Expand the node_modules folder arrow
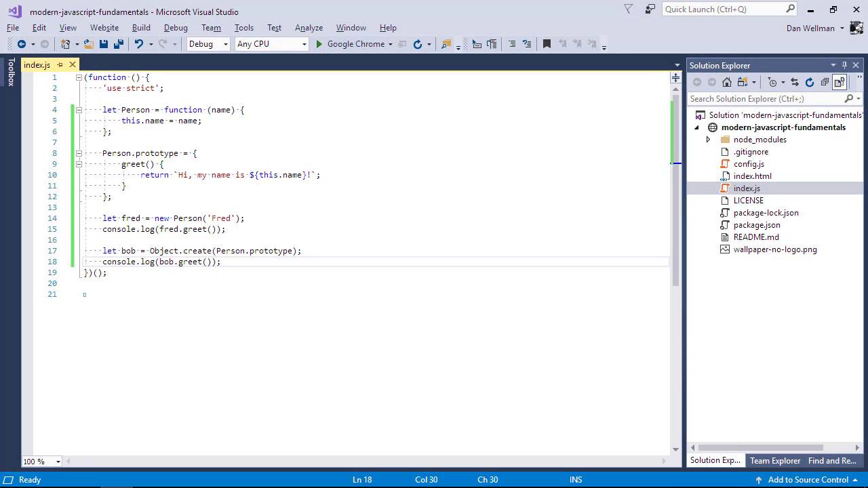868x488 pixels. 709,140
